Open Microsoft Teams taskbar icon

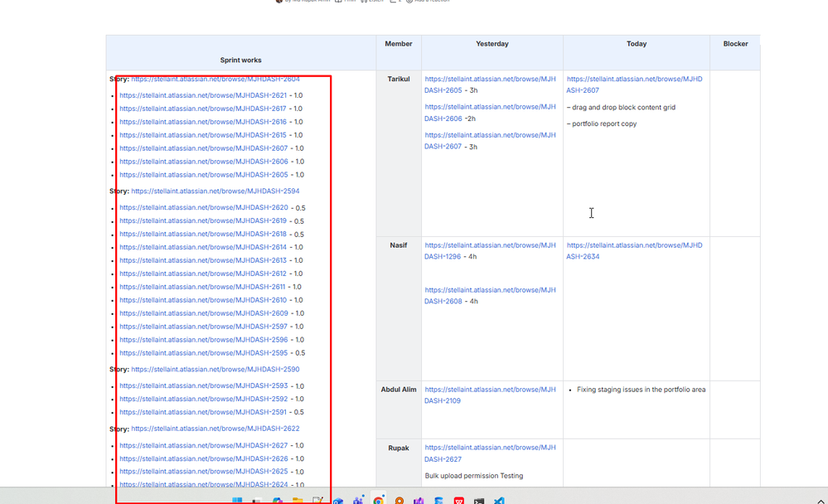[359, 501]
